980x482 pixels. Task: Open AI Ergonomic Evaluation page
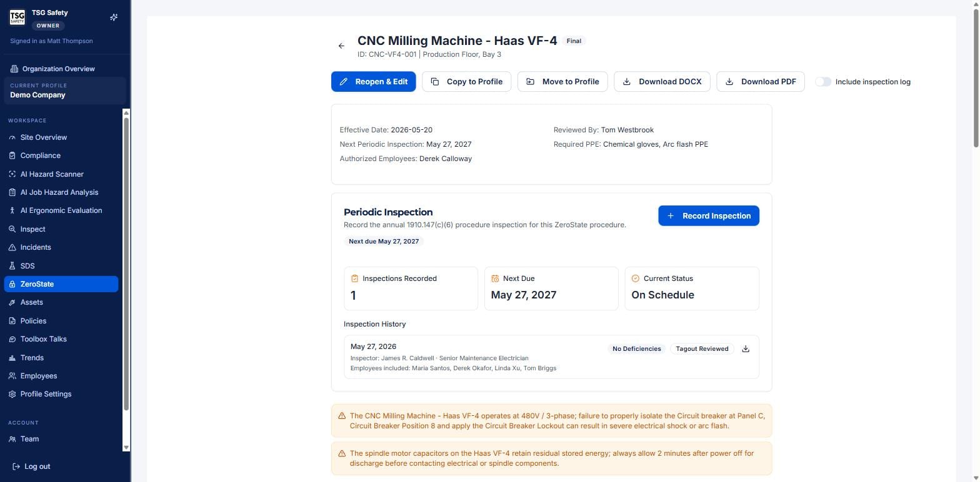click(x=61, y=210)
